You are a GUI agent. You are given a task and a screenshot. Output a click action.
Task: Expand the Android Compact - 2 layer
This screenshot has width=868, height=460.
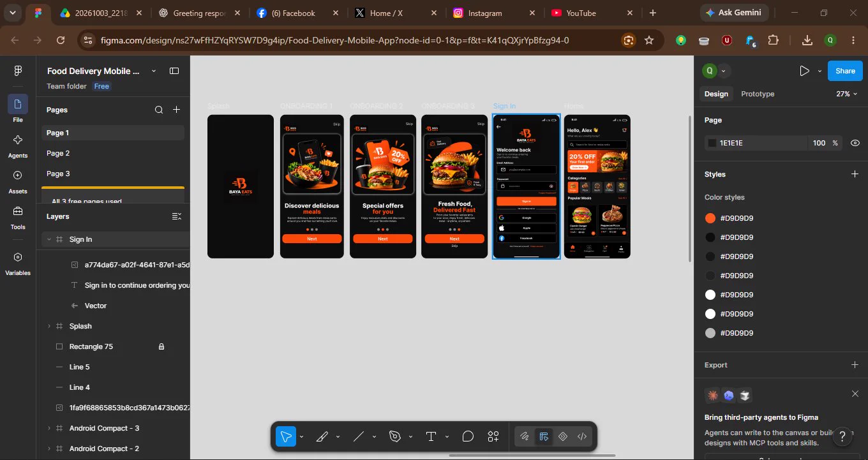pyautogui.click(x=49, y=449)
